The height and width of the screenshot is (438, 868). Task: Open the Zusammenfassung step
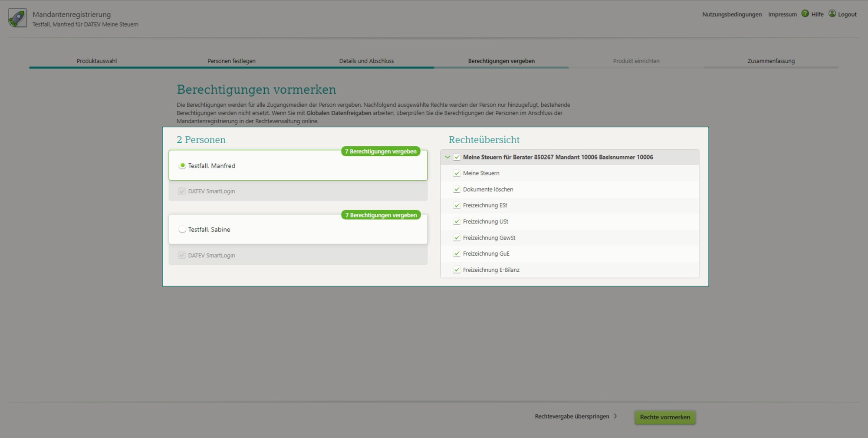[771, 61]
